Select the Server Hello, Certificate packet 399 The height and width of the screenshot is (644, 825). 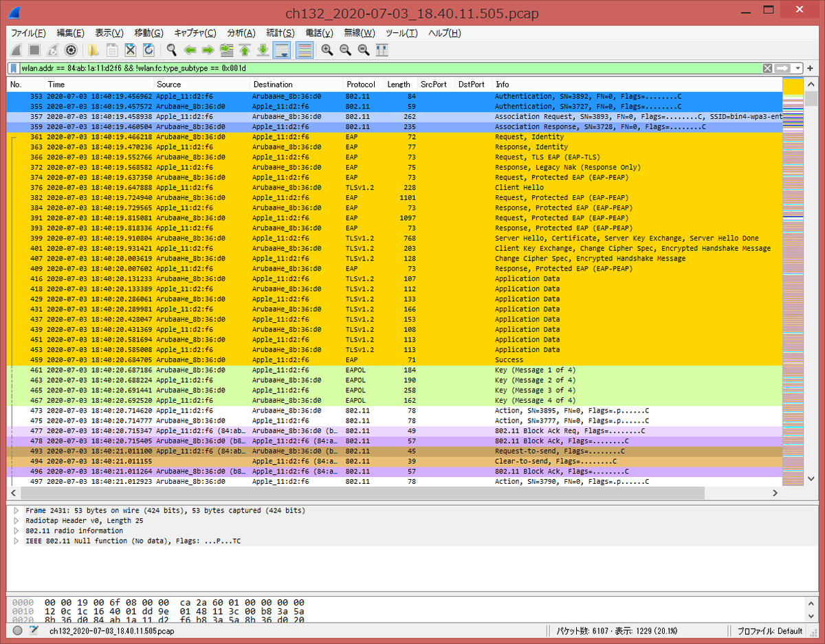click(x=395, y=238)
